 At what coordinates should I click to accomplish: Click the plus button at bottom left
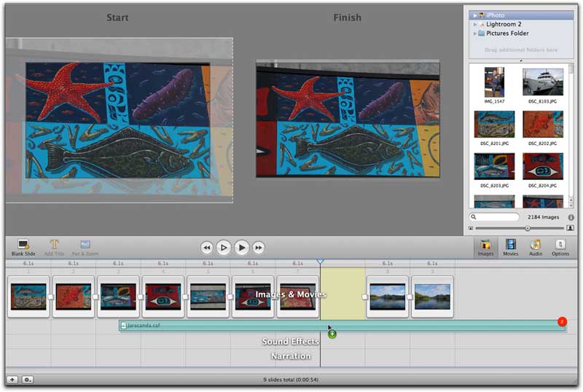(x=12, y=380)
